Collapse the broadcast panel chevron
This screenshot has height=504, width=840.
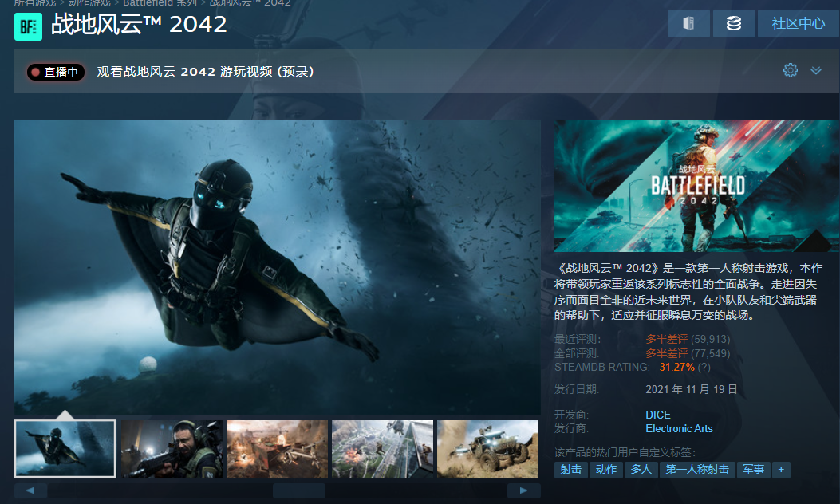coord(816,70)
